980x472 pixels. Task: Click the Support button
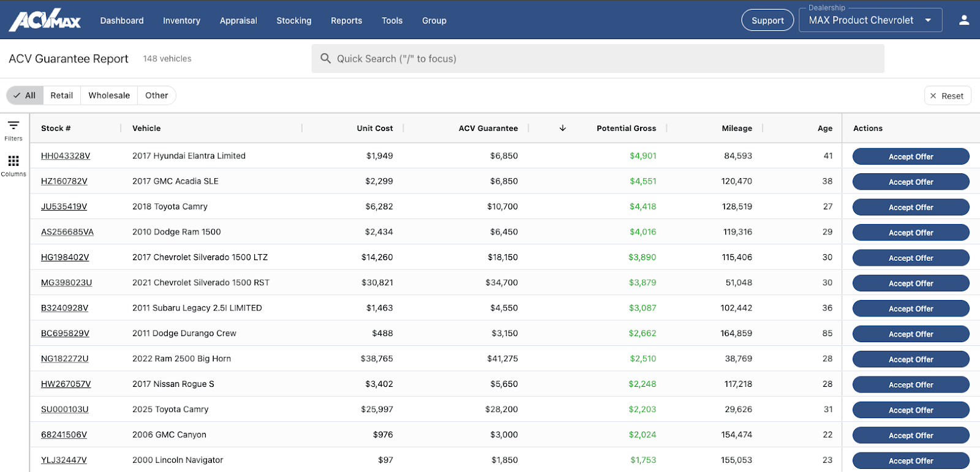tap(767, 20)
